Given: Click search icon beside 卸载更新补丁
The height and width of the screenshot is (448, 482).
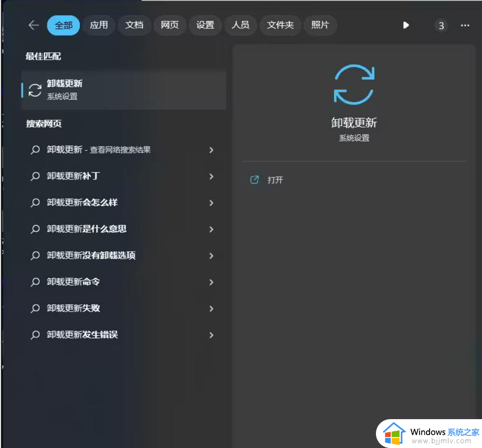Looking at the screenshot, I should [x=35, y=177].
